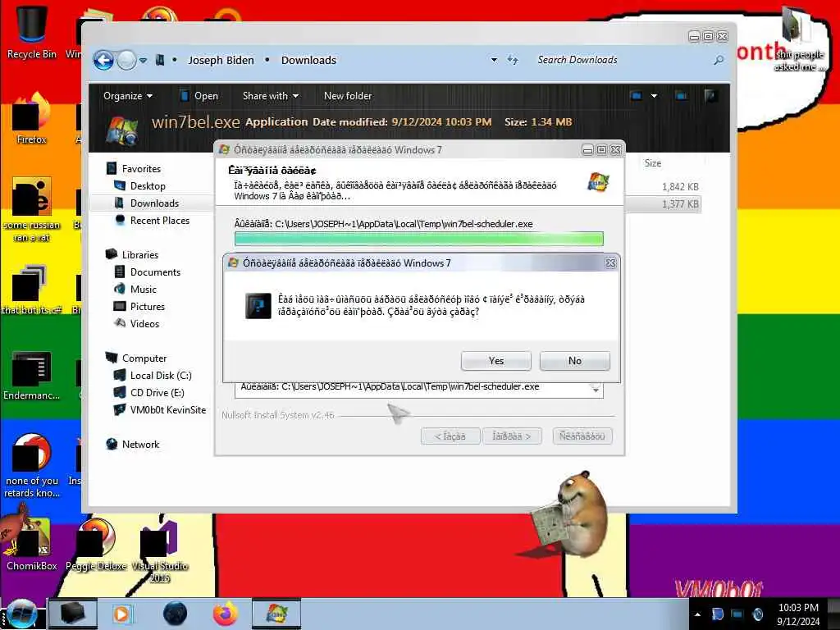Open the Windows Start menu
840x630 pixels.
[22, 614]
